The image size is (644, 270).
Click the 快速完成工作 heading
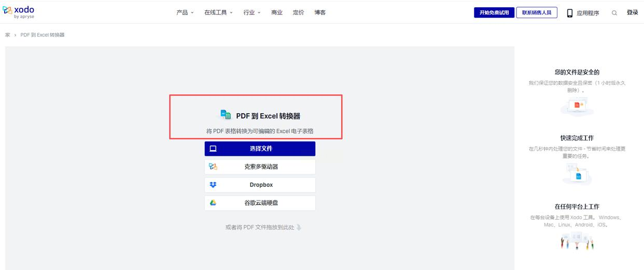tap(577, 138)
